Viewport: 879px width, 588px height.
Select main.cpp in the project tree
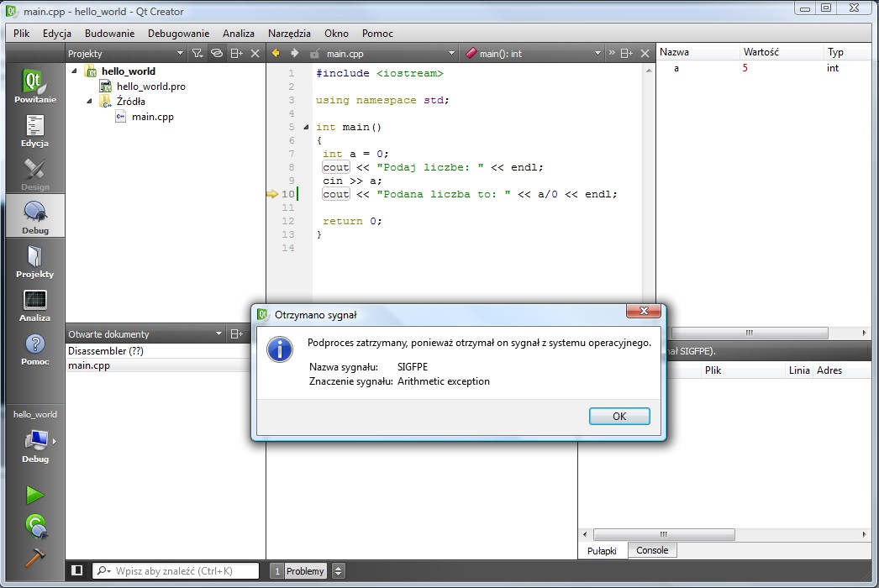pyautogui.click(x=152, y=117)
